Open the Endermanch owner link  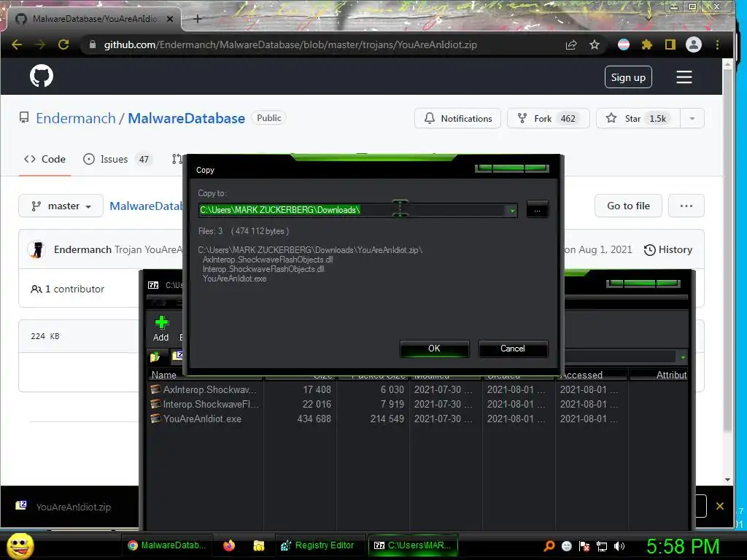[x=76, y=118]
